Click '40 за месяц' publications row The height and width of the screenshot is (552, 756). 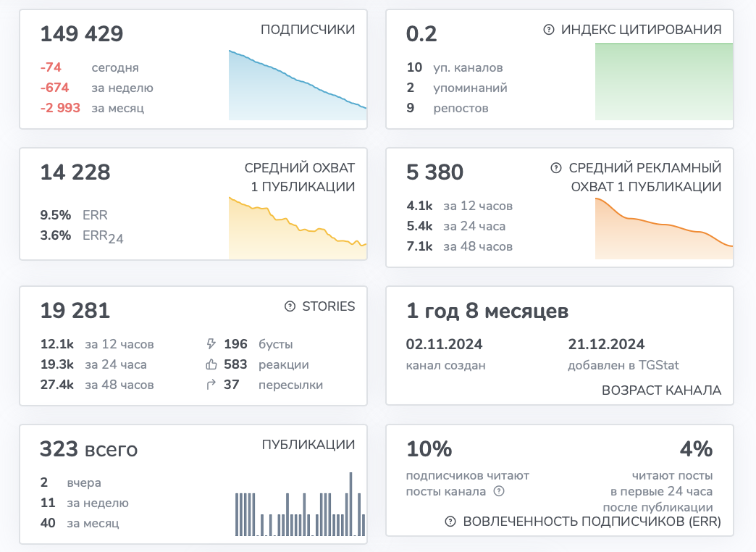click(x=80, y=522)
